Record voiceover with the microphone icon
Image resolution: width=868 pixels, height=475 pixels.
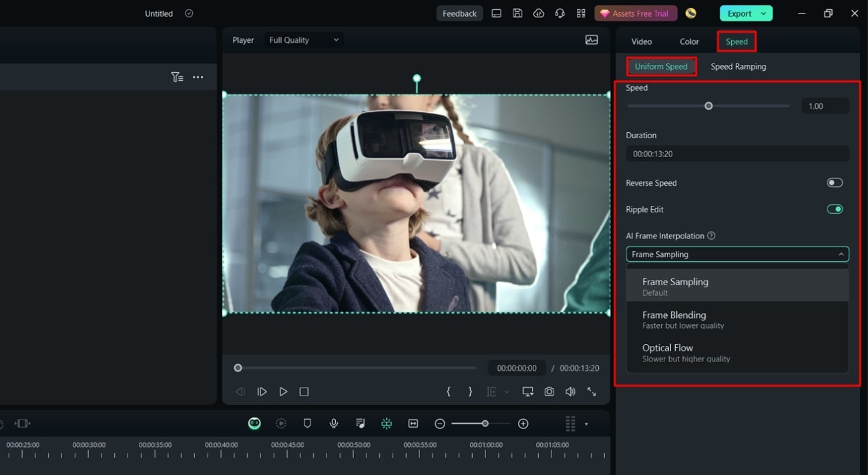click(x=334, y=424)
